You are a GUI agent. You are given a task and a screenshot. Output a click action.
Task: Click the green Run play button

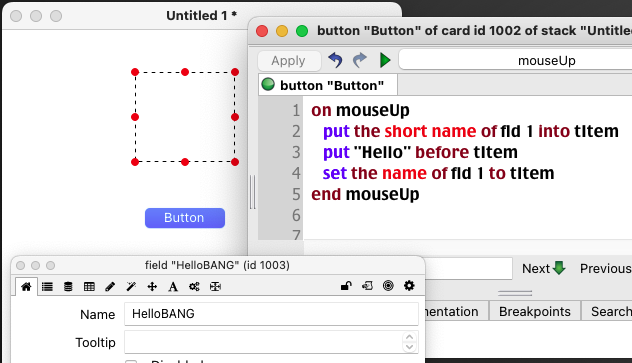385,60
